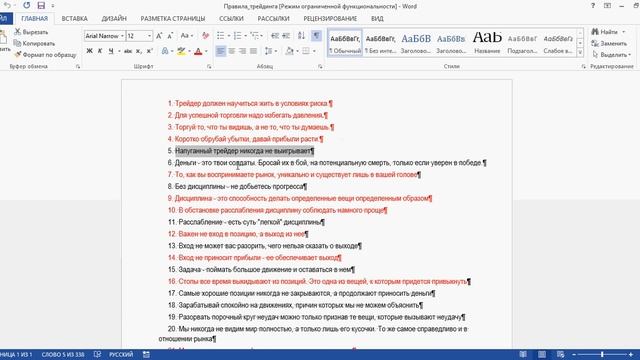
Task: Open the font color dropdown arrow
Action: pyautogui.click(x=206, y=51)
